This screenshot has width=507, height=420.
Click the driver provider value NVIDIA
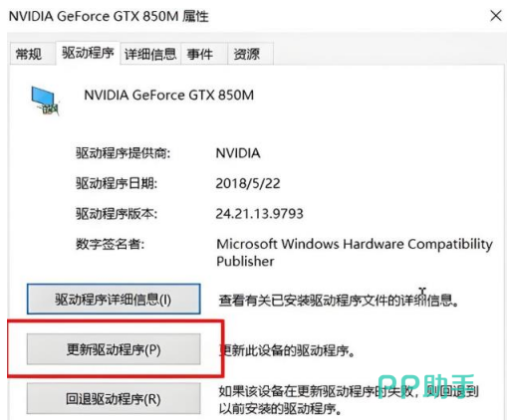click(x=238, y=153)
